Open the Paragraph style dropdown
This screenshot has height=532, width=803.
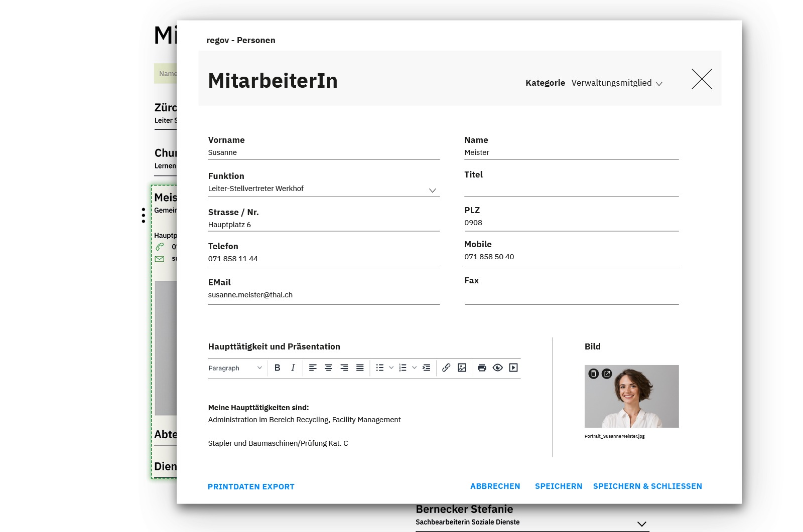(236, 368)
